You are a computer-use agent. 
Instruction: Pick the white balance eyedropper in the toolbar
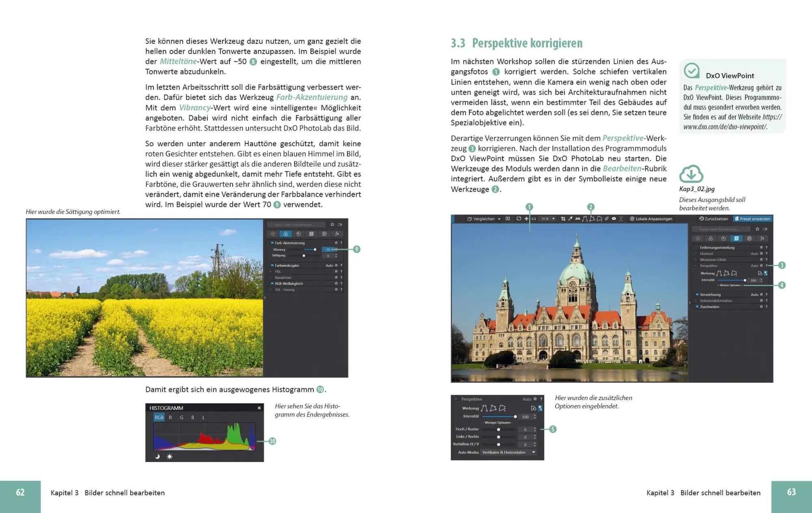pos(570,219)
